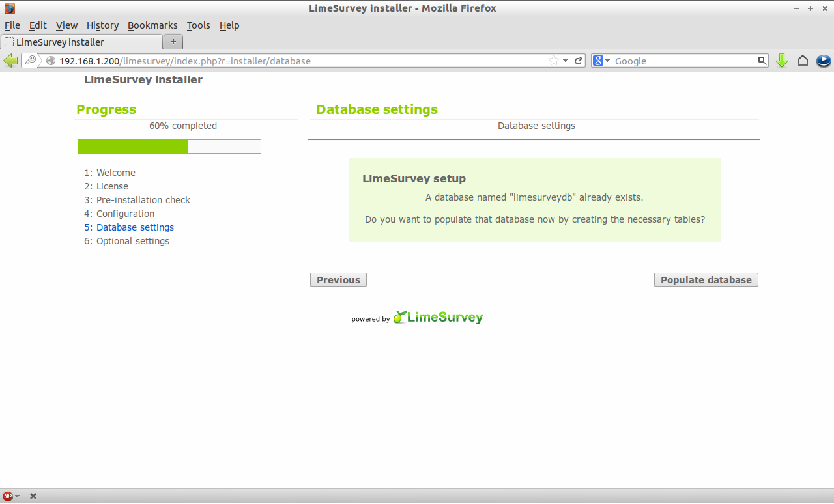834x504 pixels.
Task: Open the Adblock Plus dropdown arrow
Action: (18, 496)
